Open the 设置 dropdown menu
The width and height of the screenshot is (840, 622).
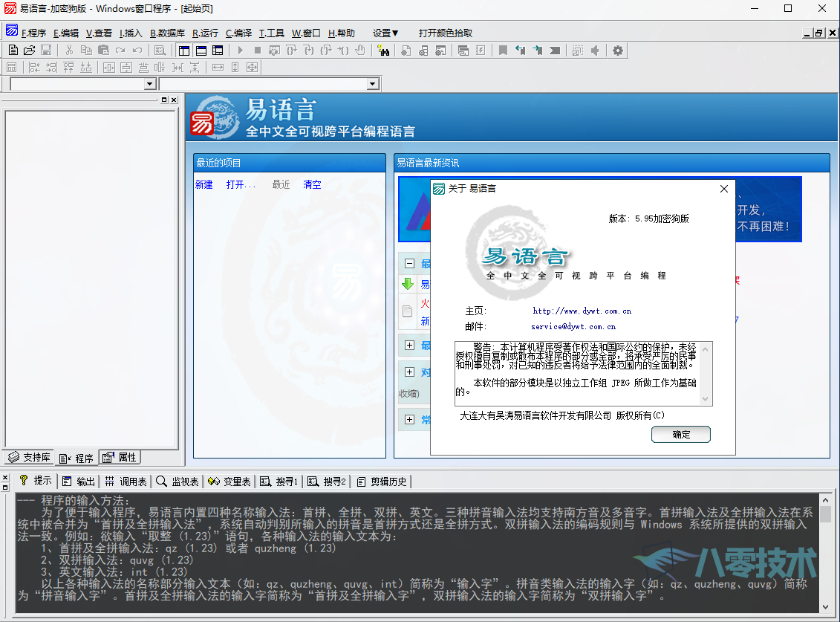click(385, 33)
